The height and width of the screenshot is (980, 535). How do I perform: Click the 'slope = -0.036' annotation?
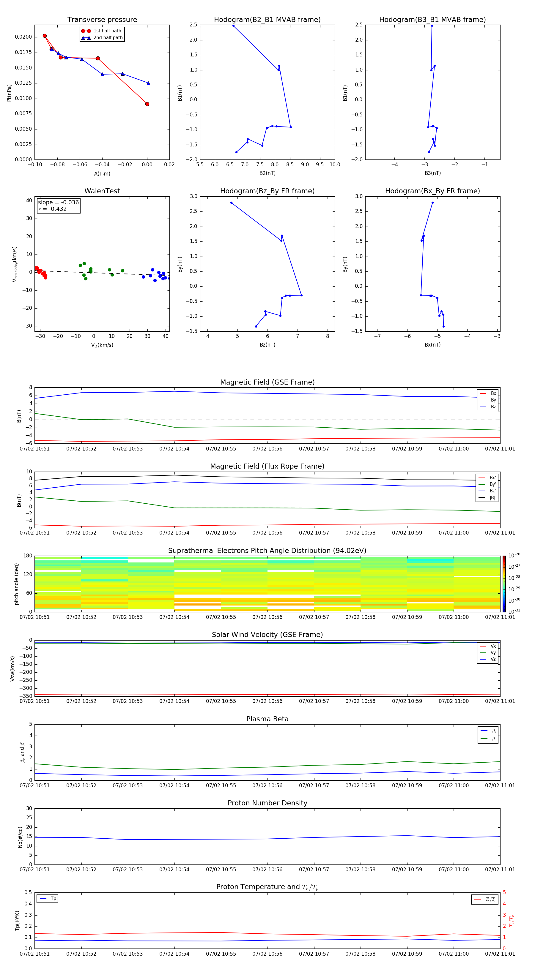point(58,203)
